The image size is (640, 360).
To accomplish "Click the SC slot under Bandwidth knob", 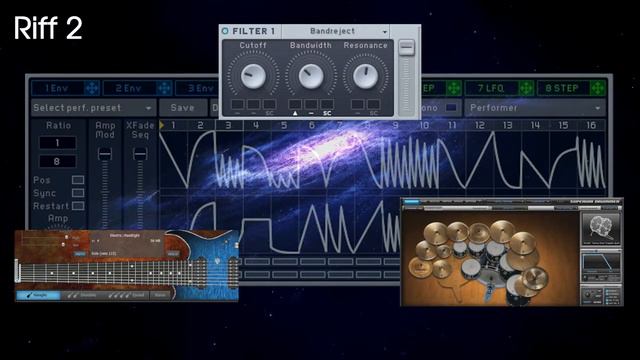I will (x=327, y=104).
